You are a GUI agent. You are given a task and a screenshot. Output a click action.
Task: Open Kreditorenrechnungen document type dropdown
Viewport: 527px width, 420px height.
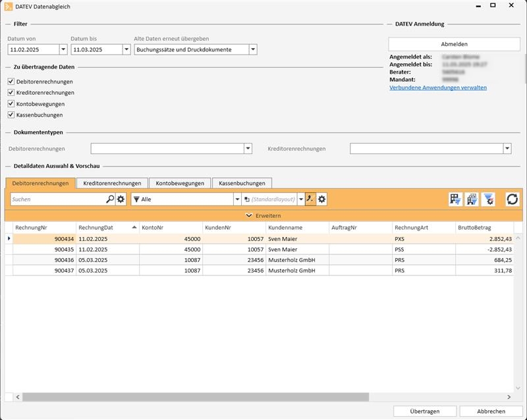point(507,148)
